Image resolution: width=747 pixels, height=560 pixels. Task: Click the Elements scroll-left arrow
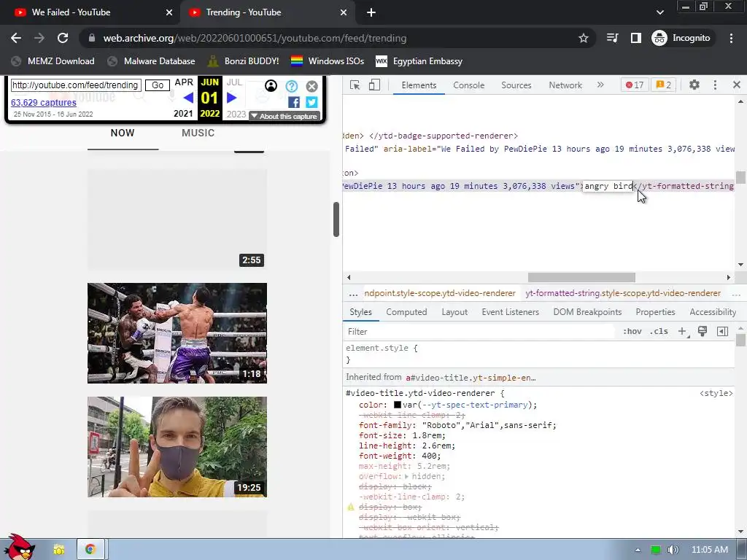pos(349,277)
